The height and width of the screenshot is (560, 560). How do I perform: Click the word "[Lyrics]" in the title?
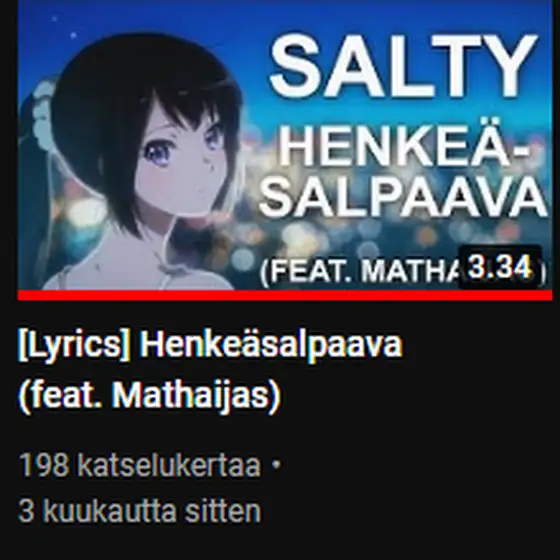(x=74, y=346)
